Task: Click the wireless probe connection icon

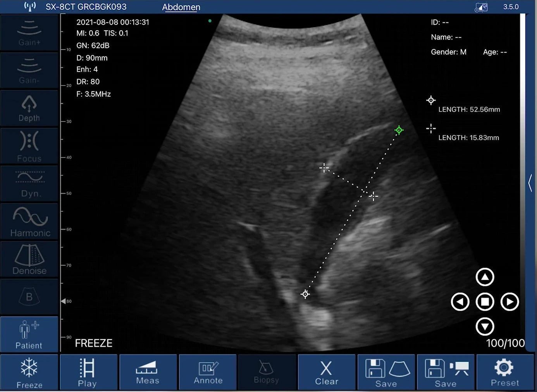Action: [30, 6]
